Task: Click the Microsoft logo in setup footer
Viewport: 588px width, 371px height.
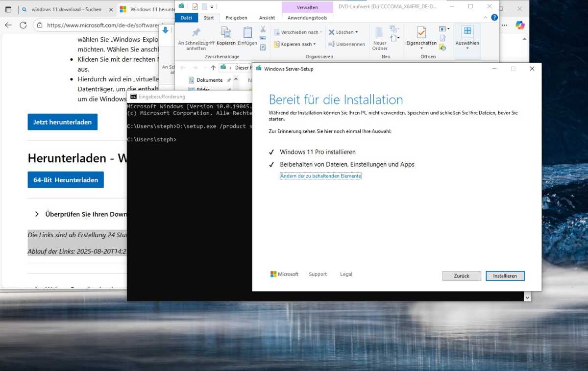Action: [x=284, y=274]
